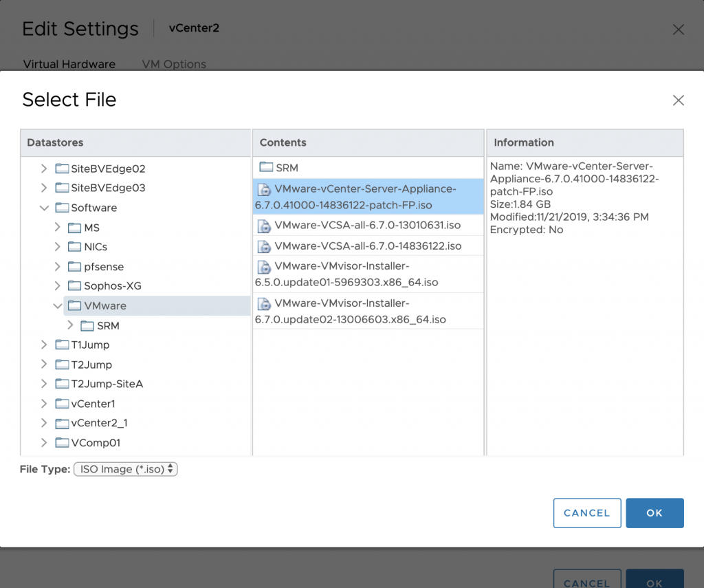Collapse the VMware folder
The width and height of the screenshot is (704, 588).
[x=58, y=306]
